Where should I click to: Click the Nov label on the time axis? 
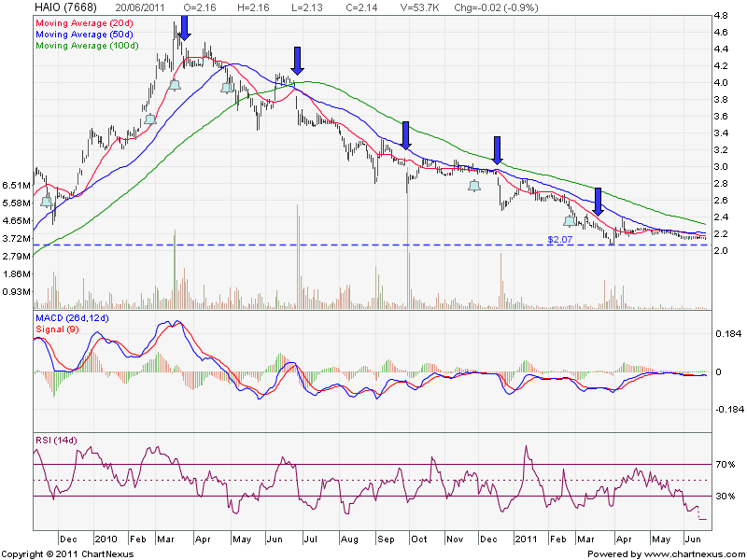[x=455, y=539]
